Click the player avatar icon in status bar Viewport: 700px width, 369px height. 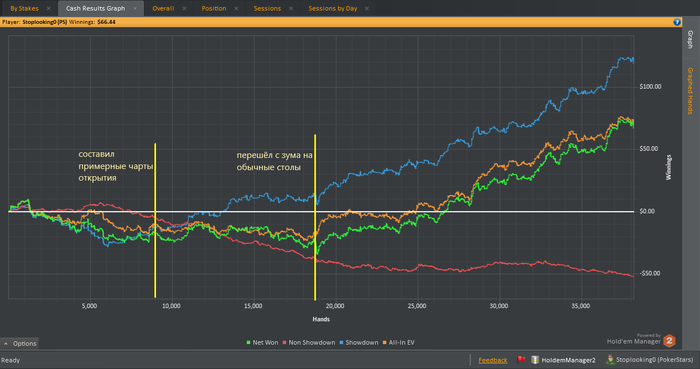coord(610,360)
